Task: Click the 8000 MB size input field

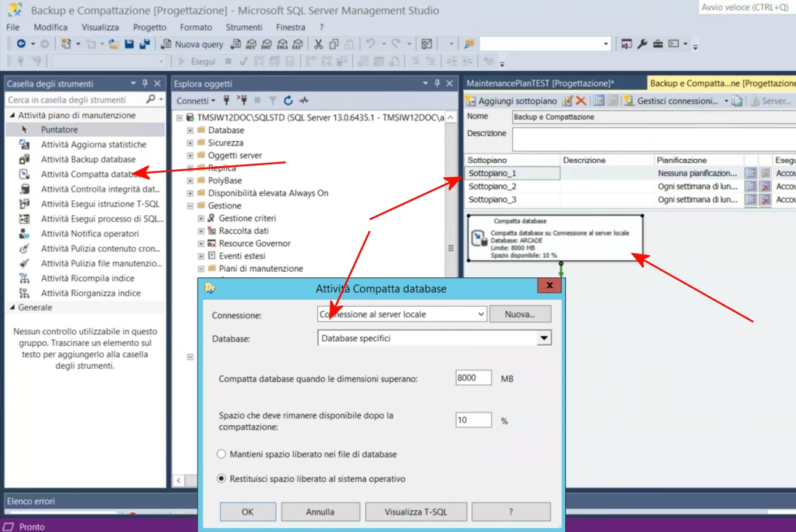Action: [474, 378]
